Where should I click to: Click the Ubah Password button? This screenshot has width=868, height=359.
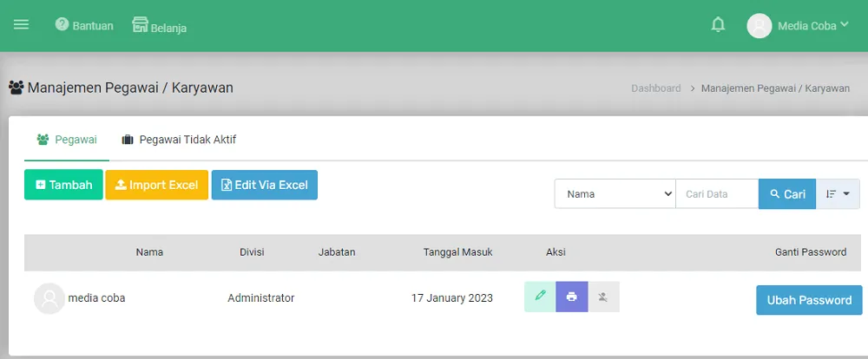click(x=809, y=300)
